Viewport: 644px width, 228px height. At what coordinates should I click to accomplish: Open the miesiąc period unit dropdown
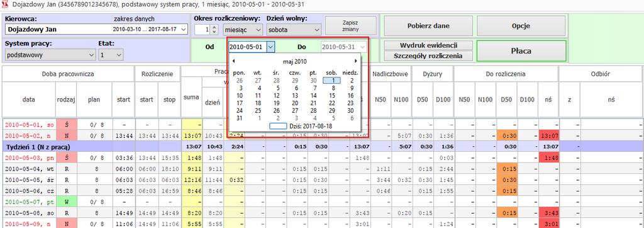point(243,30)
